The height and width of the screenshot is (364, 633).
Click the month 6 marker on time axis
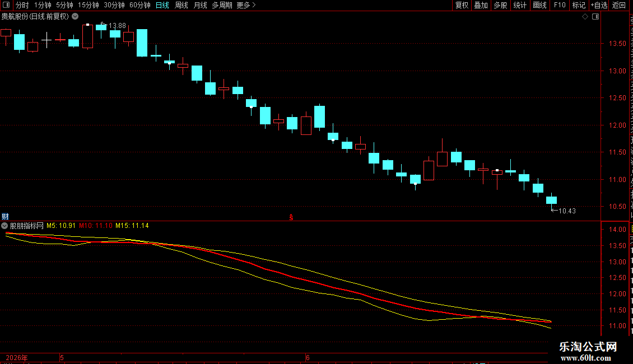[x=308, y=357]
